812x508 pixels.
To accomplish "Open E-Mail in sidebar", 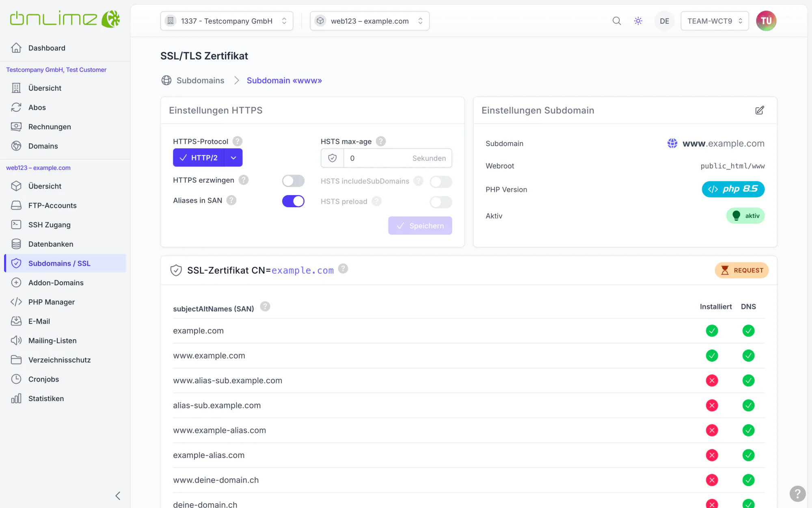I will pyautogui.click(x=65, y=321).
